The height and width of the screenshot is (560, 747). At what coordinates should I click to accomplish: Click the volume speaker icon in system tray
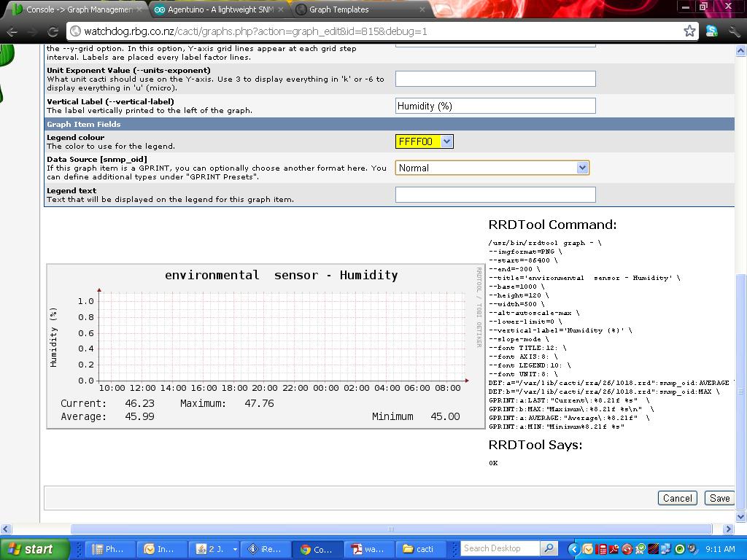[693, 549]
